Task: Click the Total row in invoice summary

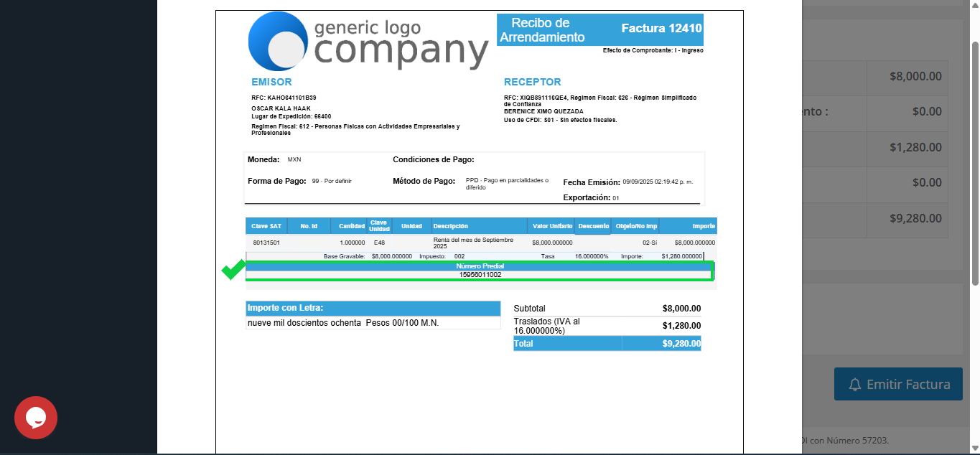Action: pyautogui.click(x=607, y=344)
